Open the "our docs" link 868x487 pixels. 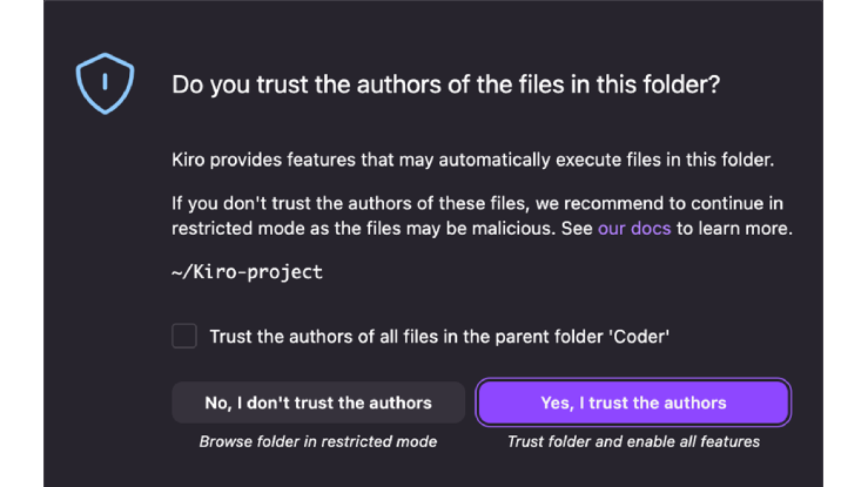(x=634, y=229)
